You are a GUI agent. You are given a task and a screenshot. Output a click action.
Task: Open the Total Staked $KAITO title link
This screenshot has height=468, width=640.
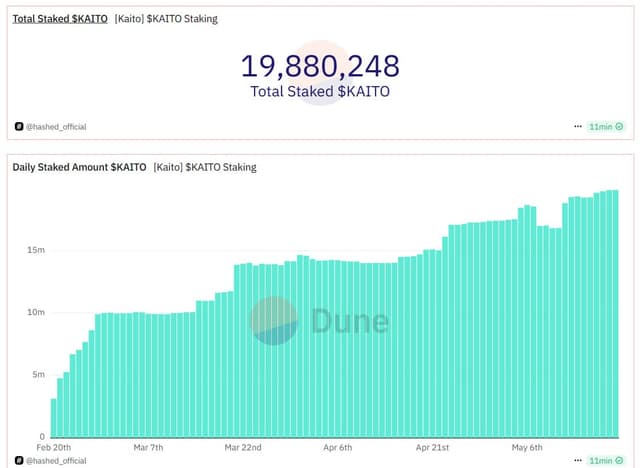[x=60, y=19]
